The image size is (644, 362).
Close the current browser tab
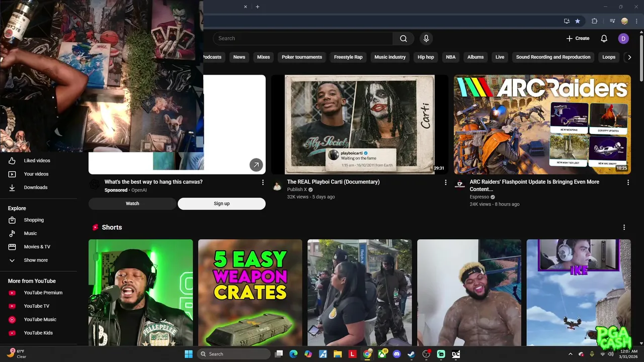(246, 7)
